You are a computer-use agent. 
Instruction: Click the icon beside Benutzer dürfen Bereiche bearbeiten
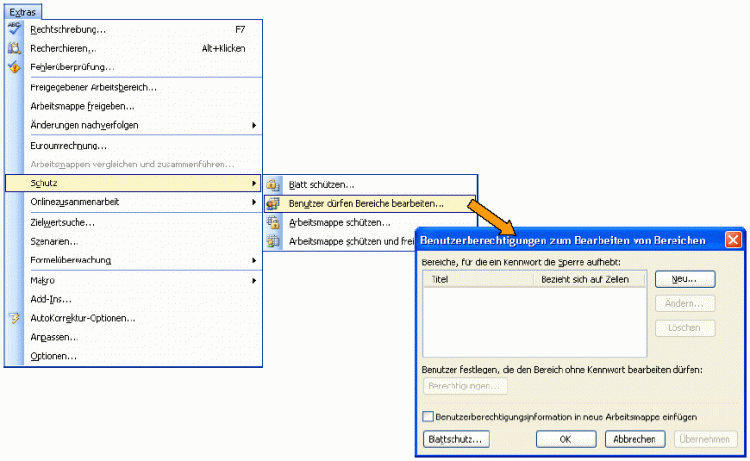click(x=274, y=204)
